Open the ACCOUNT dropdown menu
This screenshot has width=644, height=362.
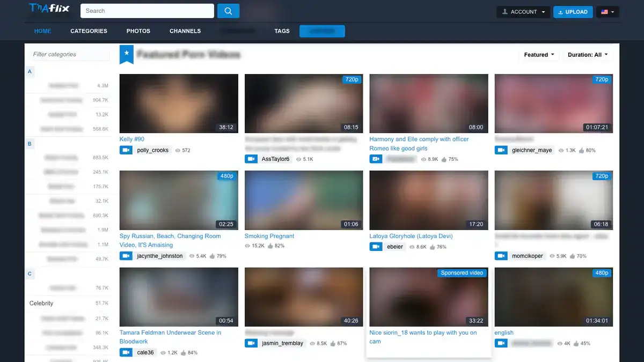coord(523,12)
